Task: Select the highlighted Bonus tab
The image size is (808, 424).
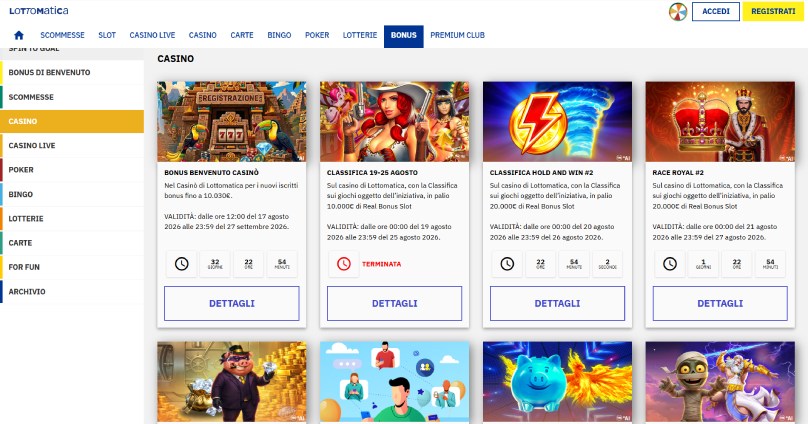Action: [x=403, y=36]
